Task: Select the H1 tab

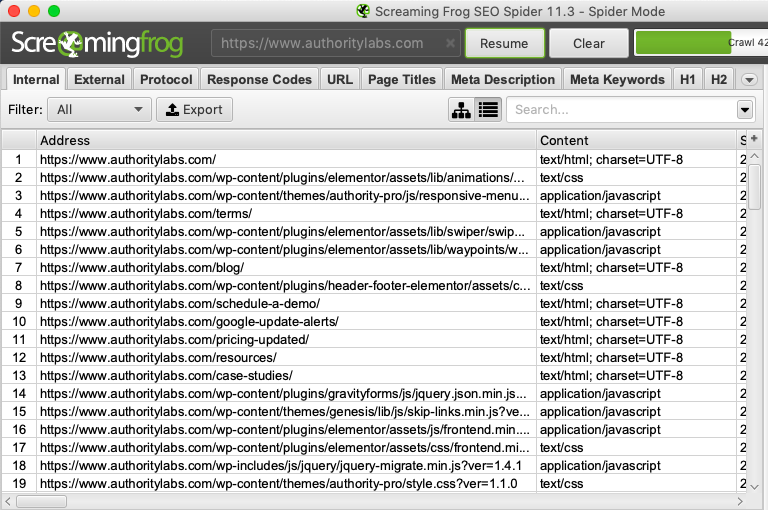Action: point(688,79)
